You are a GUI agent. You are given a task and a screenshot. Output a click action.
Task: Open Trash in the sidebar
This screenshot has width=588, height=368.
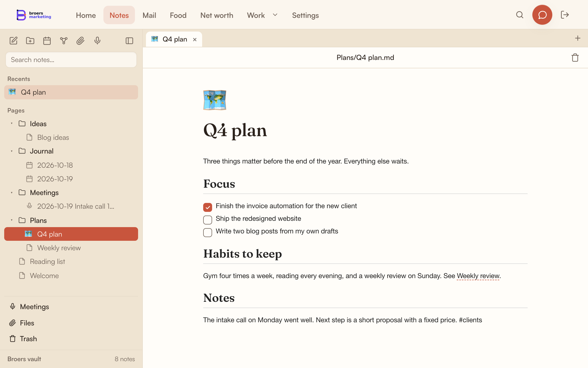coord(71,339)
